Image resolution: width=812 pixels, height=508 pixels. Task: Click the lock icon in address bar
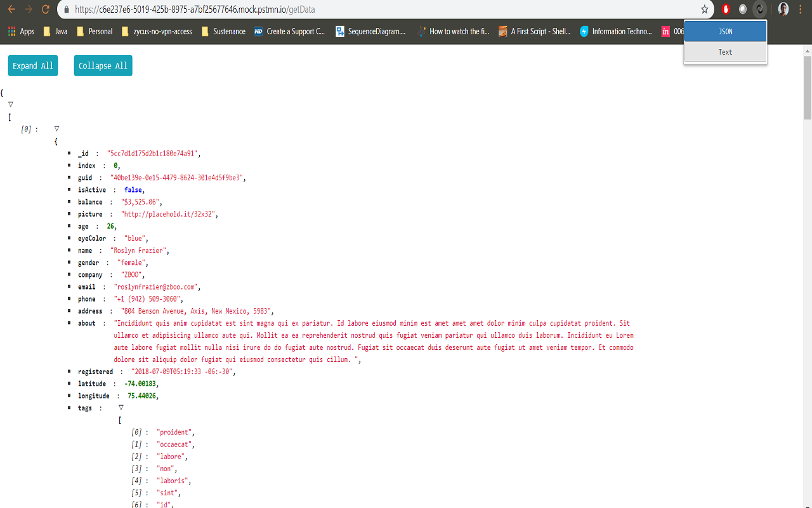[x=66, y=10]
